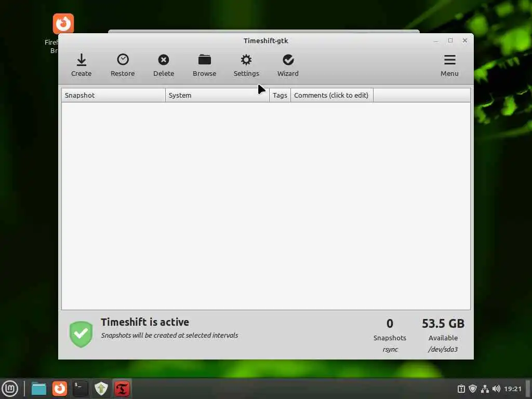Click the 'rsync' label
The image size is (532, 399).
[390, 349]
